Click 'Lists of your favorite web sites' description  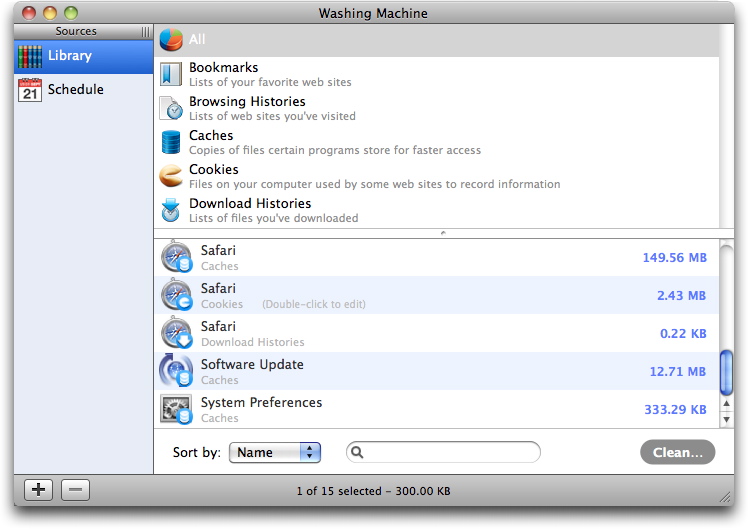pos(270,83)
